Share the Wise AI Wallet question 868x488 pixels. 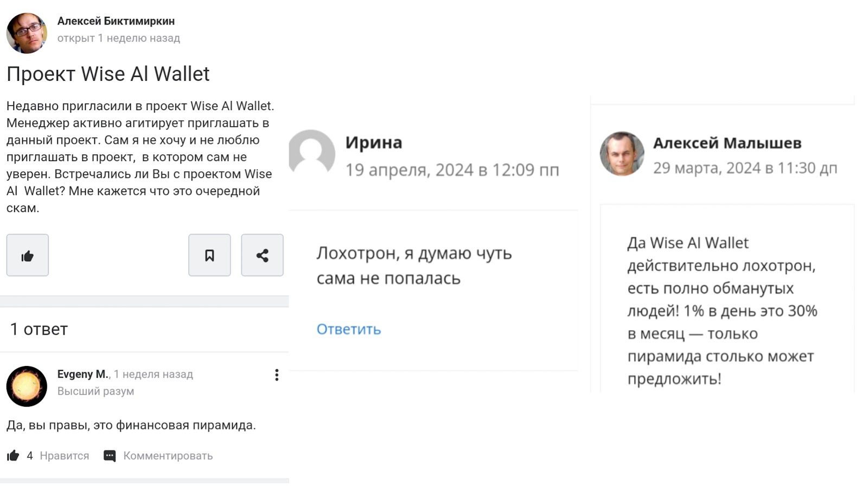[x=262, y=255]
